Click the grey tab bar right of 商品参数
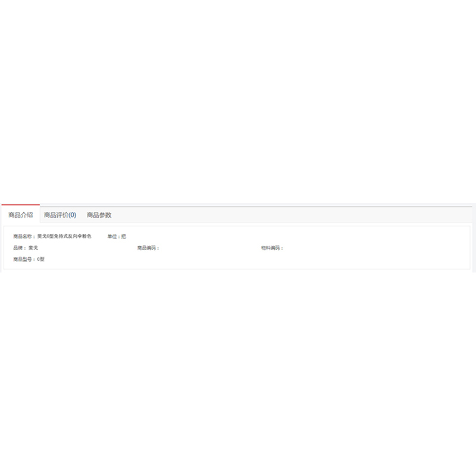 point(297,215)
